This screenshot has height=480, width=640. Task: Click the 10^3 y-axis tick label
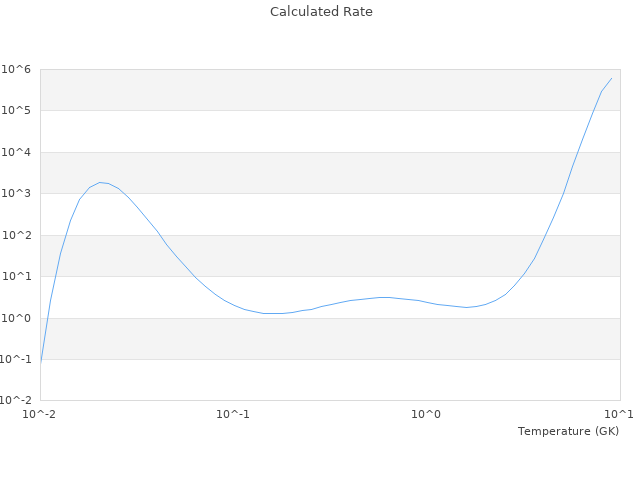17,193
